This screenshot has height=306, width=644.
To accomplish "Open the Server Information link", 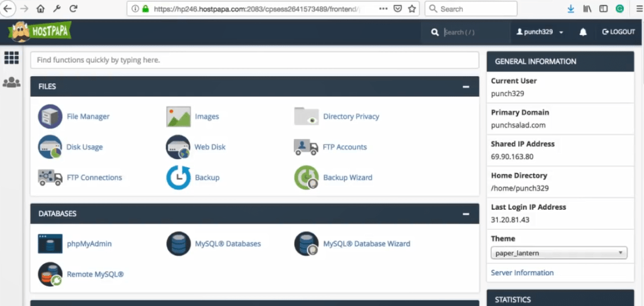I will pyautogui.click(x=522, y=273).
